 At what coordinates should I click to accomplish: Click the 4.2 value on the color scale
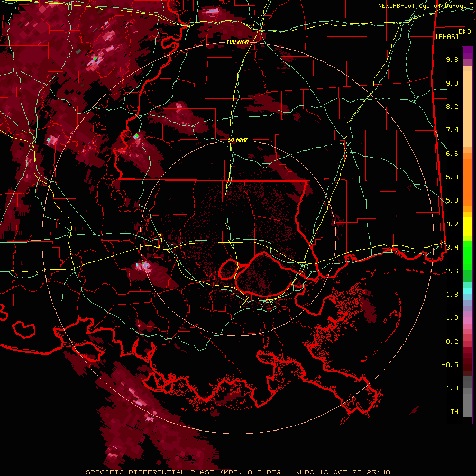click(x=452, y=224)
